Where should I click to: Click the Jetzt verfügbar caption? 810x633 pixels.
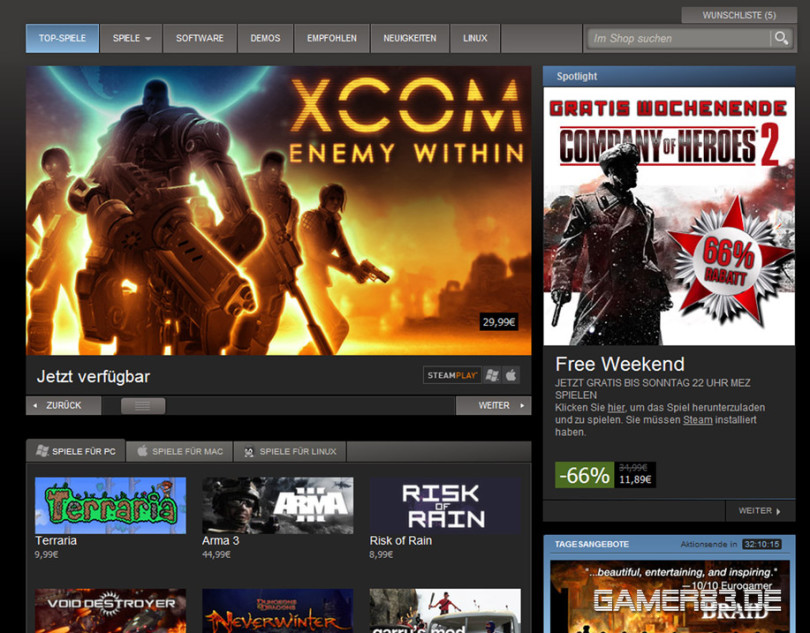coord(93,377)
